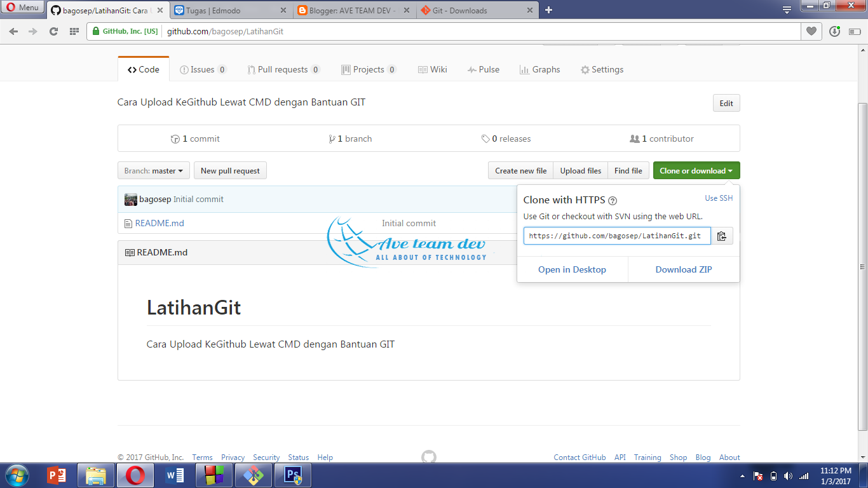Open browser history sync icon beside bookmarks
The height and width of the screenshot is (488, 868).
click(833, 30)
